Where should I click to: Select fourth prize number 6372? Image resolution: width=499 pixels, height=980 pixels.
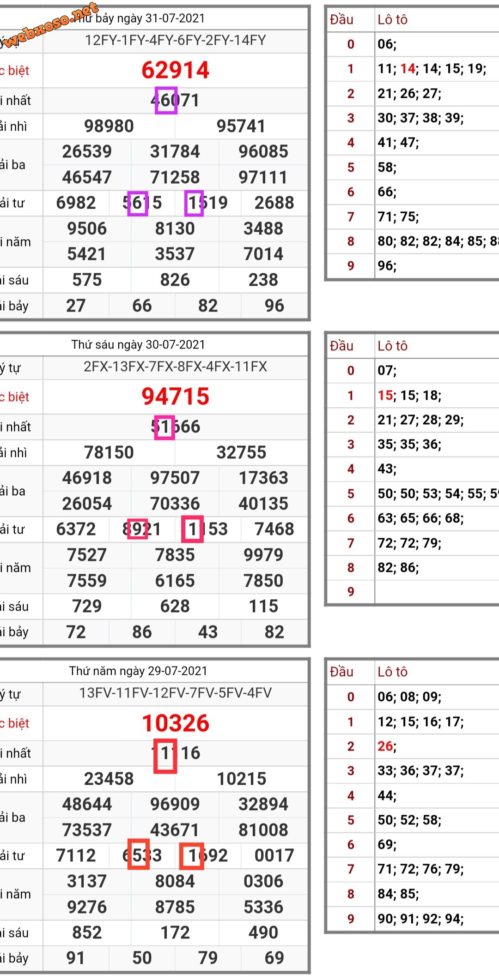pyautogui.click(x=76, y=529)
